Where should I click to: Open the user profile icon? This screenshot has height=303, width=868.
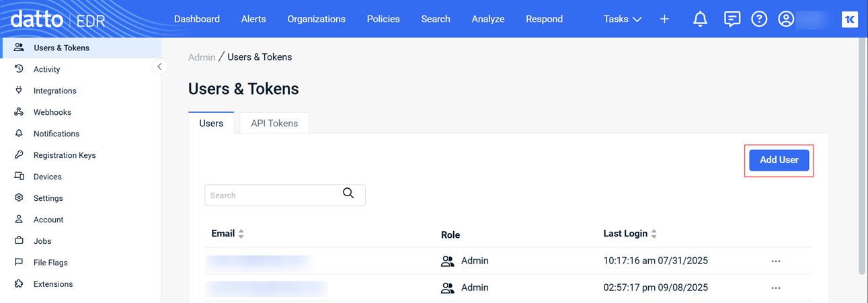(786, 19)
